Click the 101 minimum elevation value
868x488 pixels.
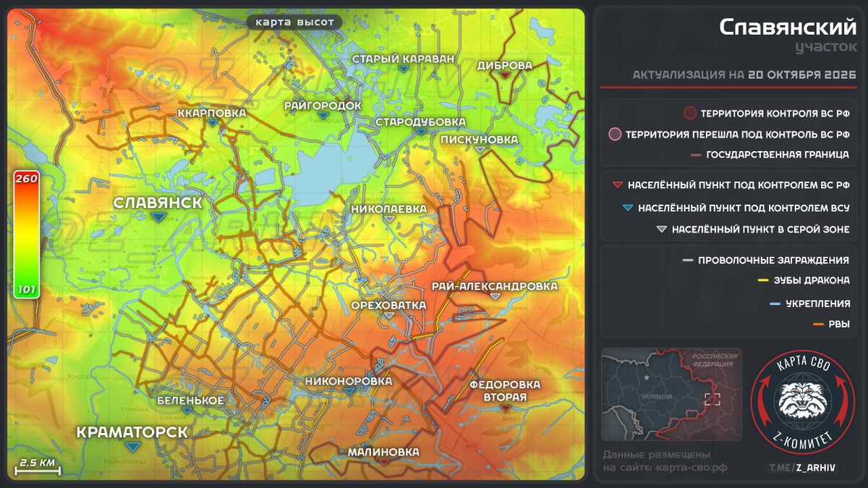(26, 291)
